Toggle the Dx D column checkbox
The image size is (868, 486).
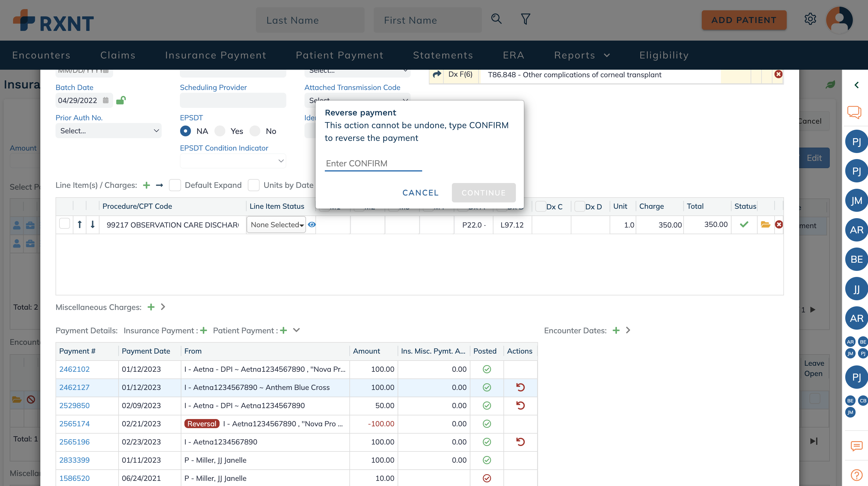pyautogui.click(x=580, y=206)
